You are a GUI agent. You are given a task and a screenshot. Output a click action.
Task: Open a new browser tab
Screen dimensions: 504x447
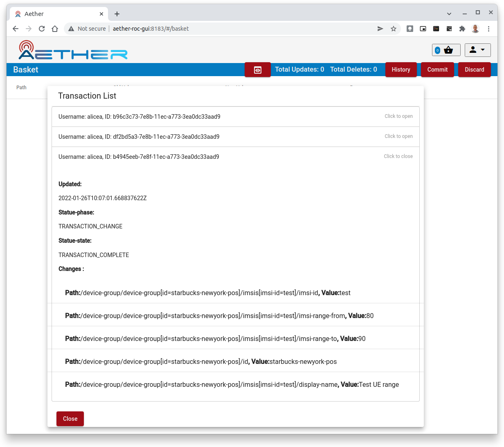coord(117,14)
